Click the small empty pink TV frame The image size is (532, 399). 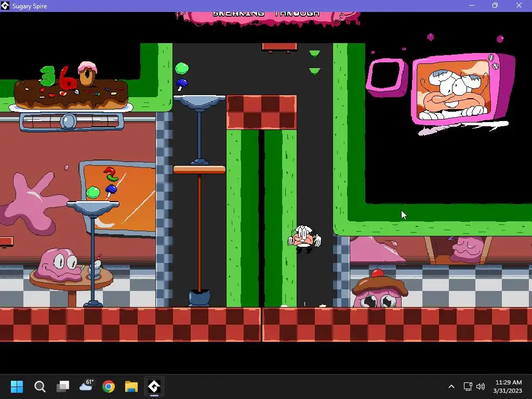pos(387,77)
